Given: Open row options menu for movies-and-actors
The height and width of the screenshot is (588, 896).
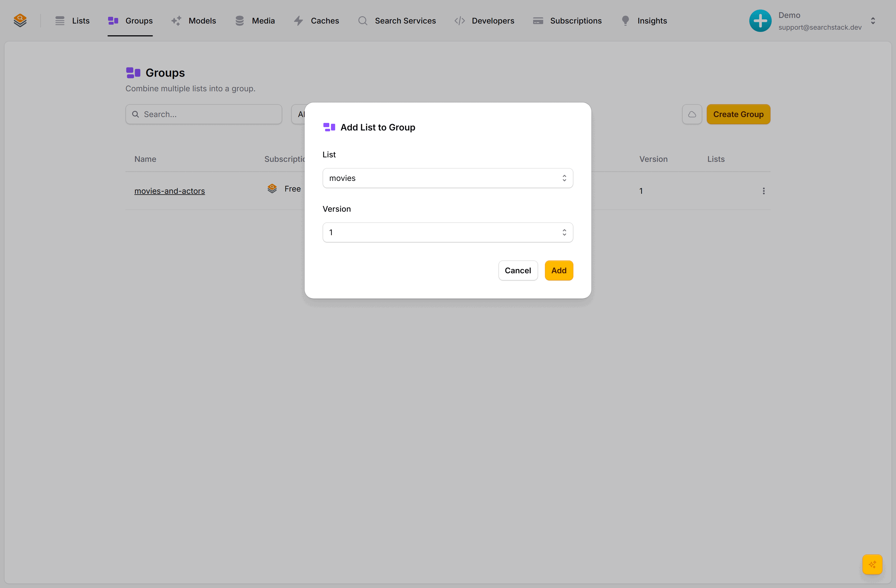Looking at the screenshot, I should coord(764,191).
